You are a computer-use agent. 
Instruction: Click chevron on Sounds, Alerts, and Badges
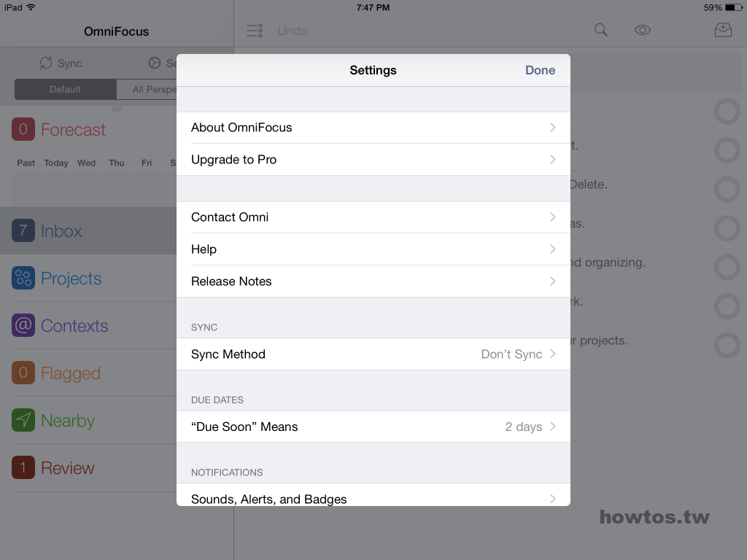(x=553, y=499)
